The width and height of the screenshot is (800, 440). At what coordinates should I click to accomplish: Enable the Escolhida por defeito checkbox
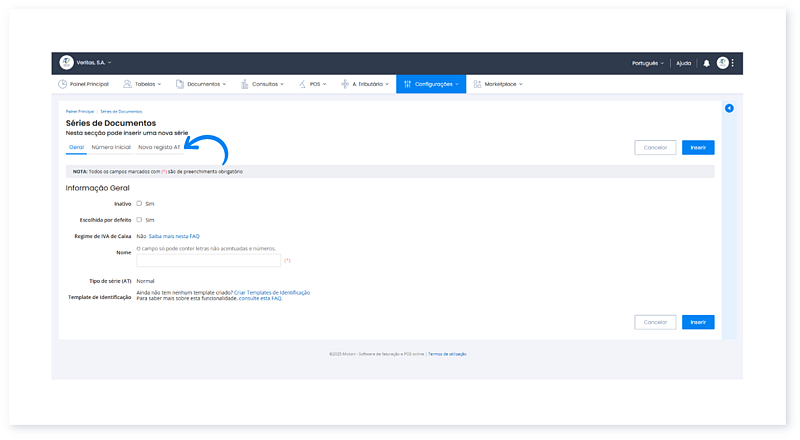pos(139,219)
